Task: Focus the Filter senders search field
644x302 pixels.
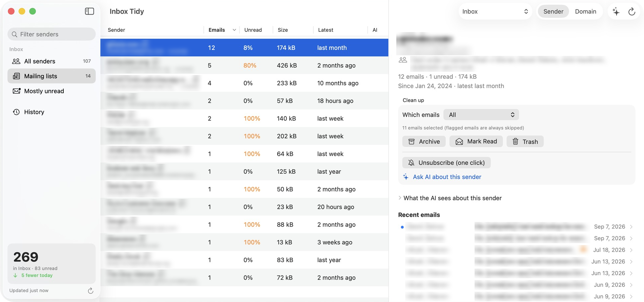Action: point(52,34)
